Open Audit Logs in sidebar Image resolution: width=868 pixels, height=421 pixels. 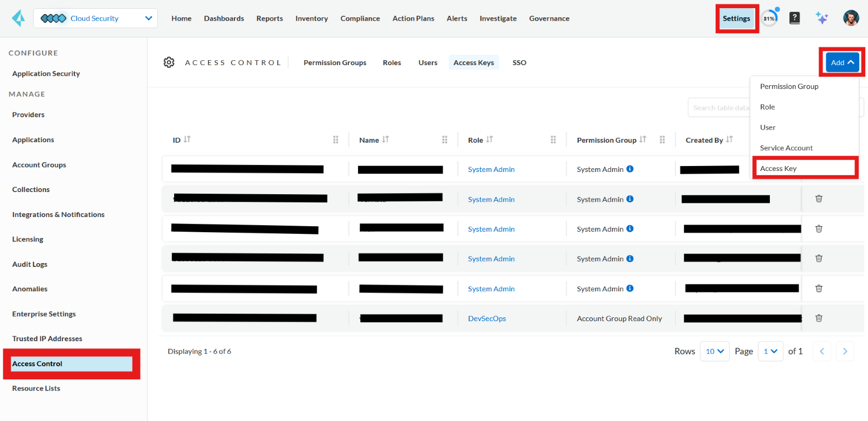[x=30, y=264]
